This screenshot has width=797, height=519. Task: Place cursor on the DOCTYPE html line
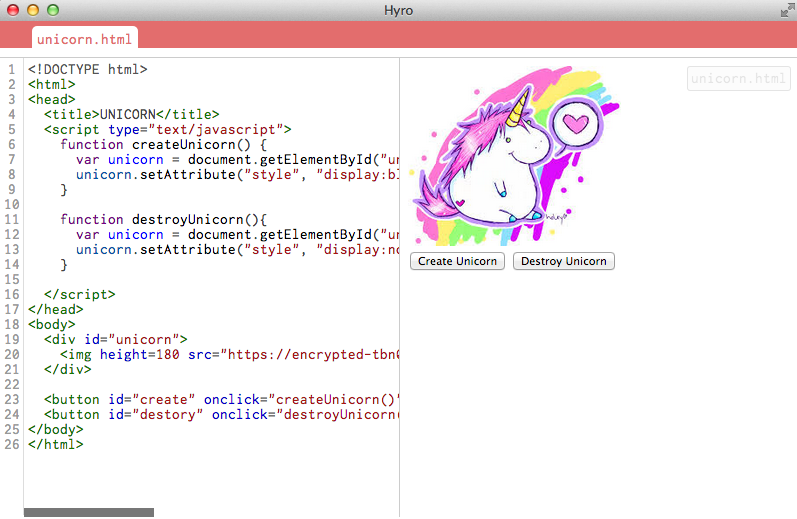pyautogui.click(x=88, y=70)
